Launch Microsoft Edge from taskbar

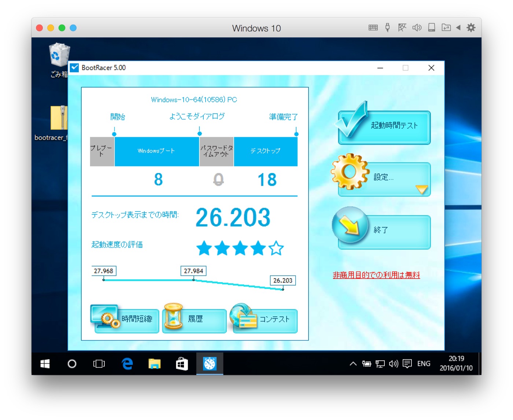pyautogui.click(x=127, y=364)
